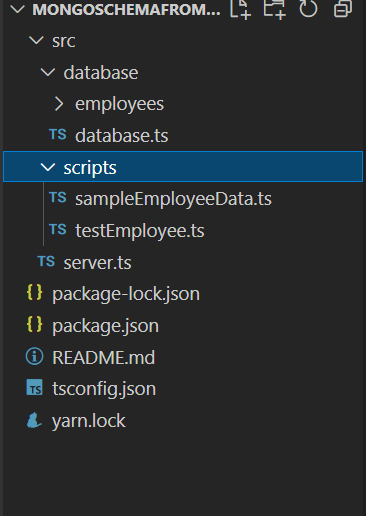Open package-lock.json file

126,295
